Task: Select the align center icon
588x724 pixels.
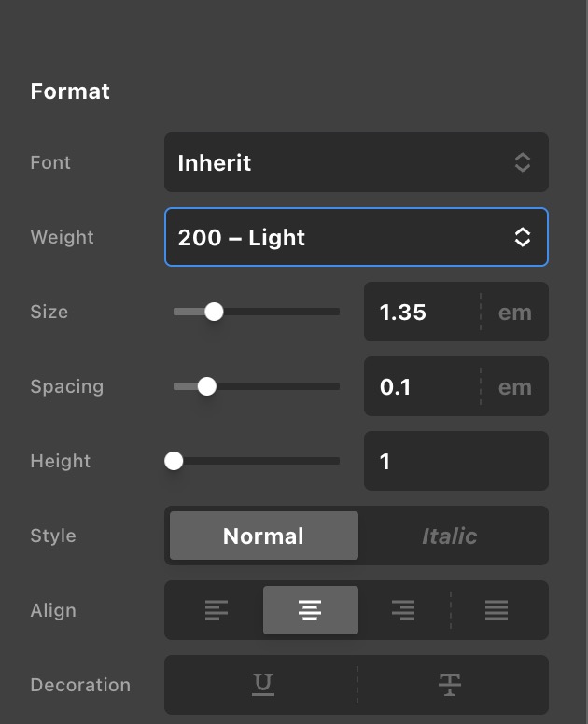Action: point(310,611)
